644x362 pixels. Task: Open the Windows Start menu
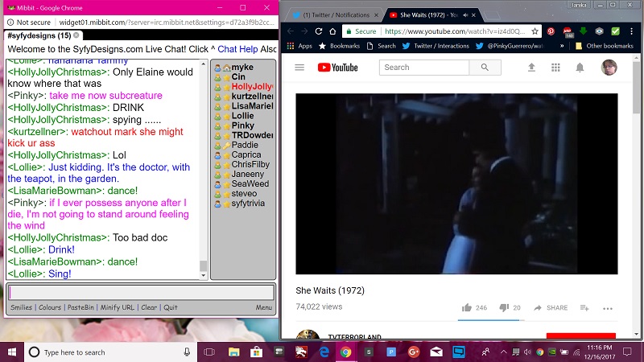(12, 352)
